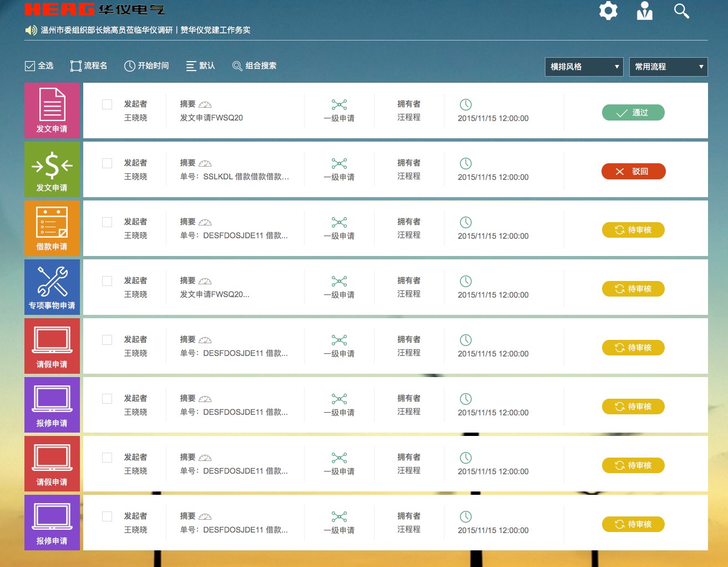Check the box in the 专项事物申请 row
The image size is (728, 567).
click(107, 281)
